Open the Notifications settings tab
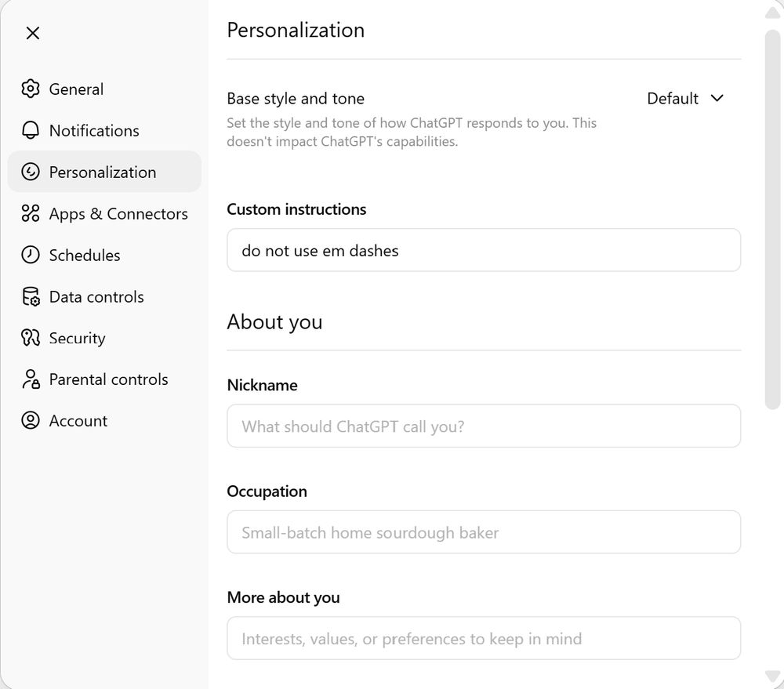 click(x=94, y=131)
